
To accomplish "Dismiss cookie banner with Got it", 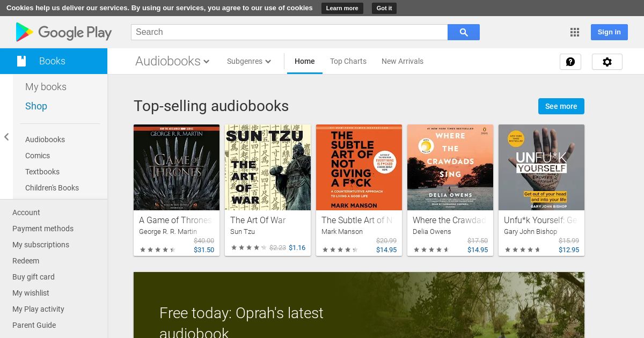I will tap(384, 8).
